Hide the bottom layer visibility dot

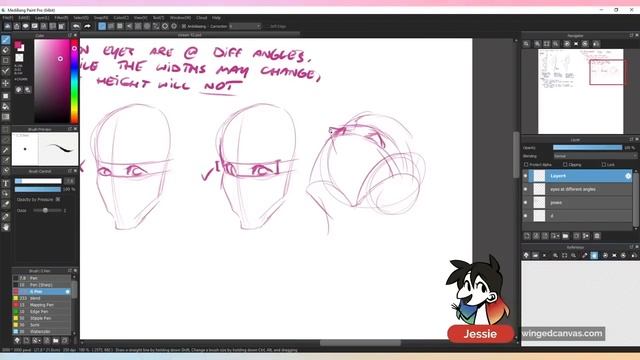pyautogui.click(x=526, y=216)
